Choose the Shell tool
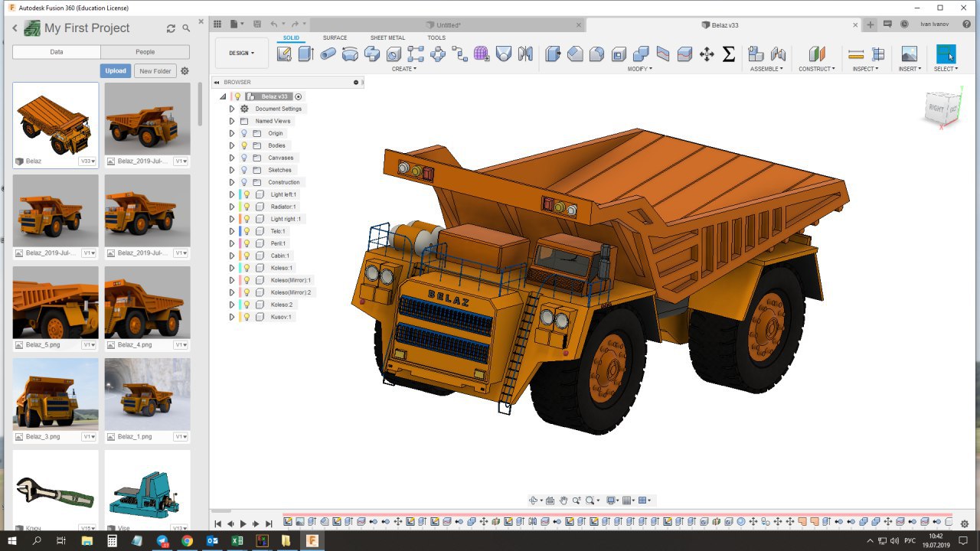 click(x=619, y=54)
